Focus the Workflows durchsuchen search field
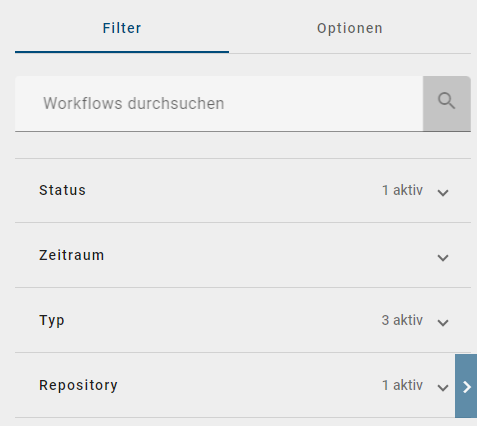Image resolution: width=477 pixels, height=426 pixels. pos(219,103)
